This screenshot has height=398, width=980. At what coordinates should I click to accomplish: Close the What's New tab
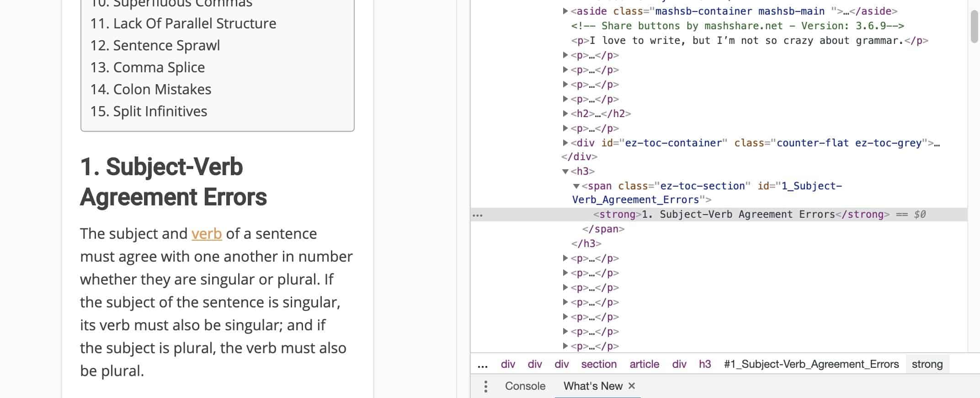click(x=632, y=386)
